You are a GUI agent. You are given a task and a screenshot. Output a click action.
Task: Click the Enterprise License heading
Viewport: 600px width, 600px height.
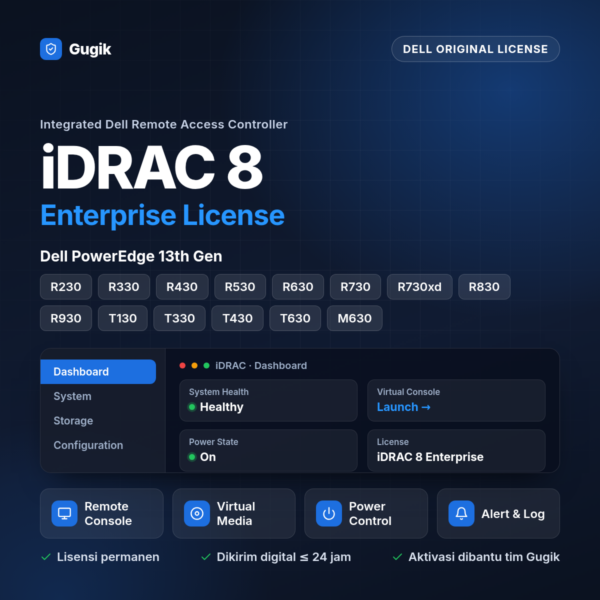pyautogui.click(x=162, y=216)
